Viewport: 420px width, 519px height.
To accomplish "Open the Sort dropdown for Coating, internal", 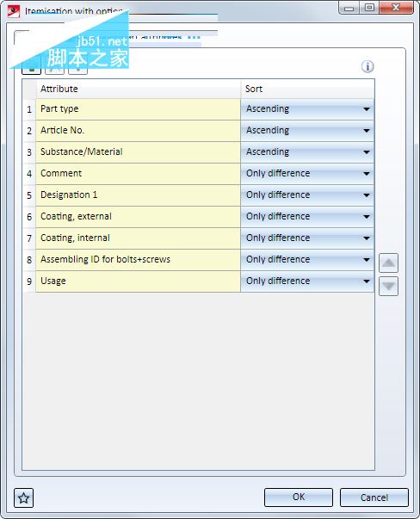I will pyautogui.click(x=307, y=238).
